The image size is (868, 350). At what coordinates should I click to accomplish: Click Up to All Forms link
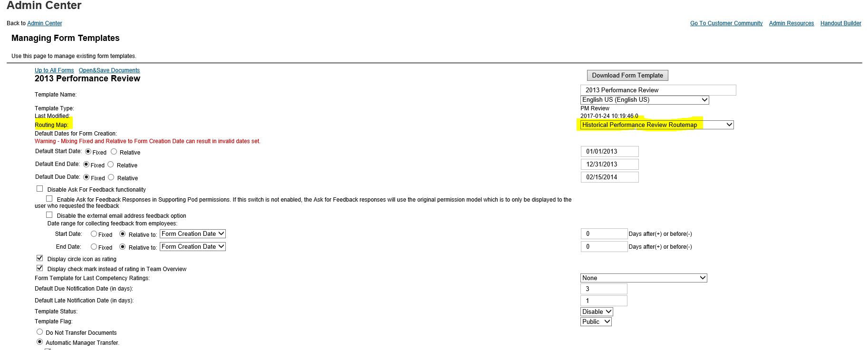tap(54, 70)
